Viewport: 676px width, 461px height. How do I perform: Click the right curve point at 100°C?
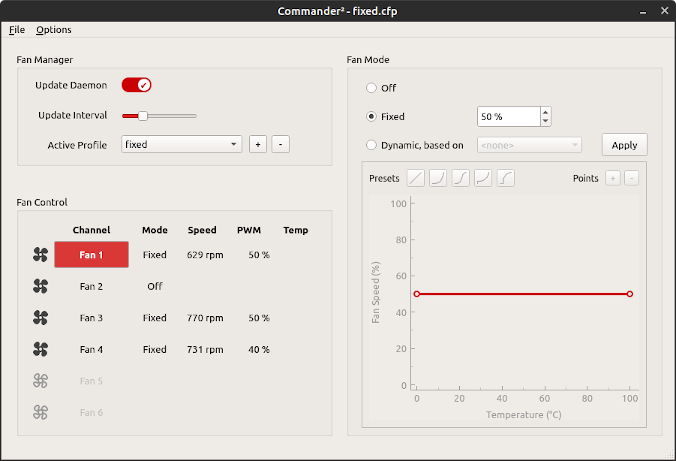click(x=630, y=294)
